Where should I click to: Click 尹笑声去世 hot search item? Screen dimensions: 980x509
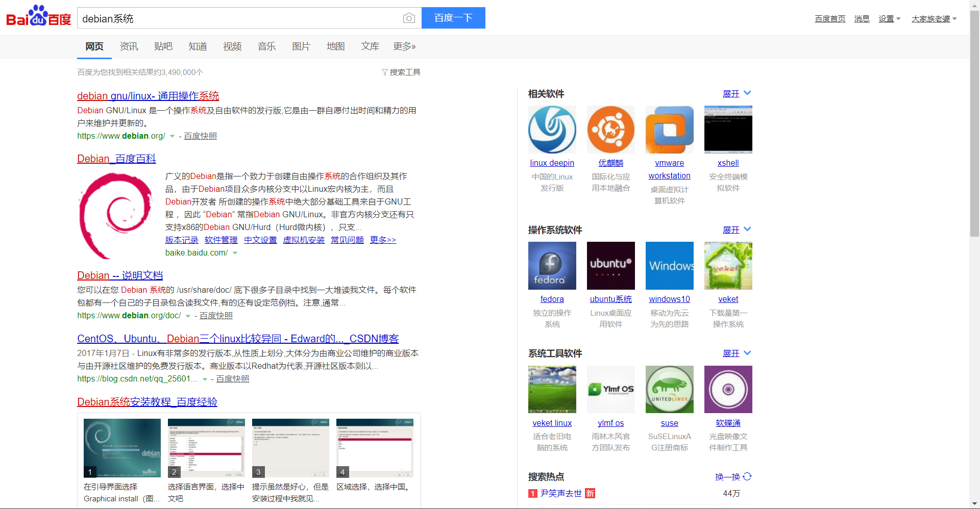click(561, 493)
